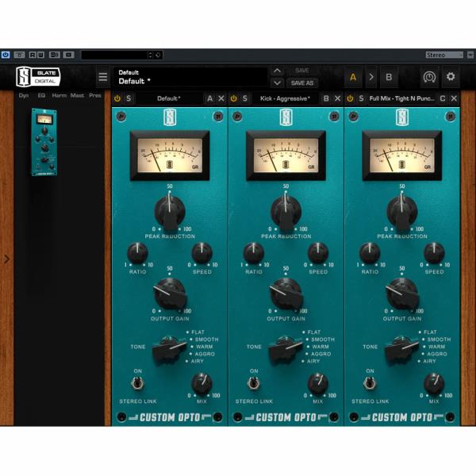This screenshot has height=476, width=476.
Task: Click the Output Gain knob on Kick module
Action: click(x=286, y=294)
